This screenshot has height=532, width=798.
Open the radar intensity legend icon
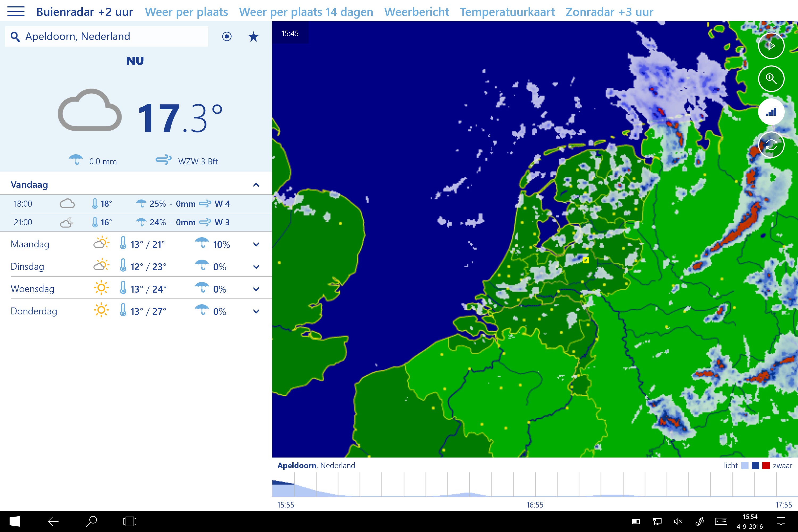771,112
